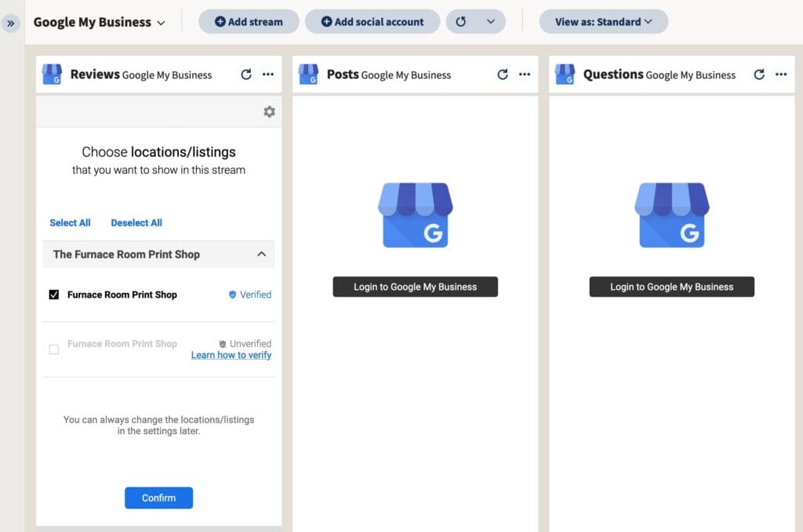Viewport: 803px width, 532px height.
Task: Click the Confirm button
Action: click(158, 498)
